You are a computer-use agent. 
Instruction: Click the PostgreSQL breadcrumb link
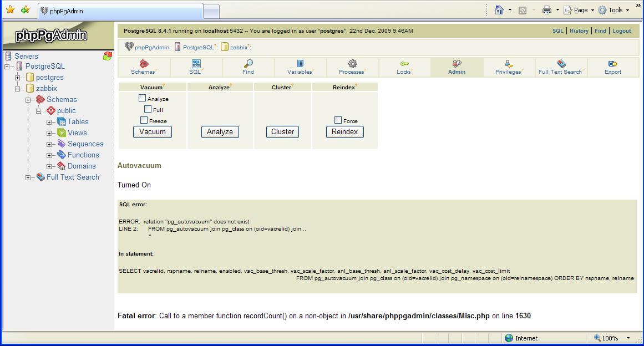click(x=199, y=47)
